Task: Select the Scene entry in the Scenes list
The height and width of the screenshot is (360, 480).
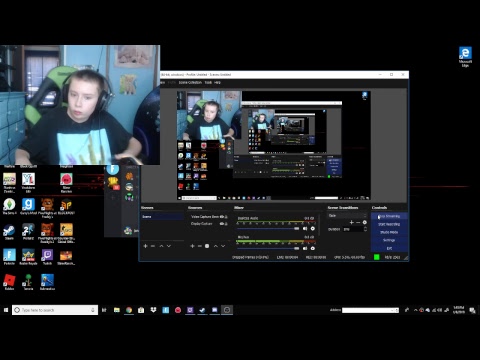Action: pos(162,217)
